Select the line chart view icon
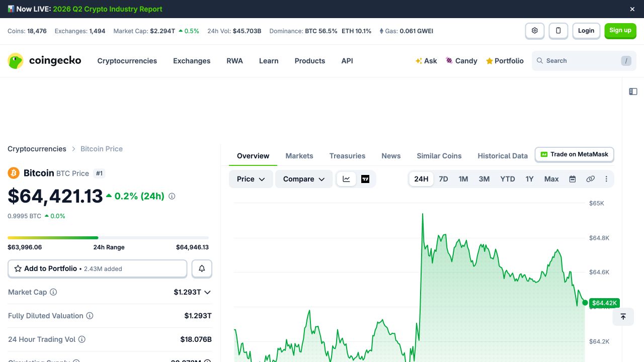 click(x=346, y=179)
